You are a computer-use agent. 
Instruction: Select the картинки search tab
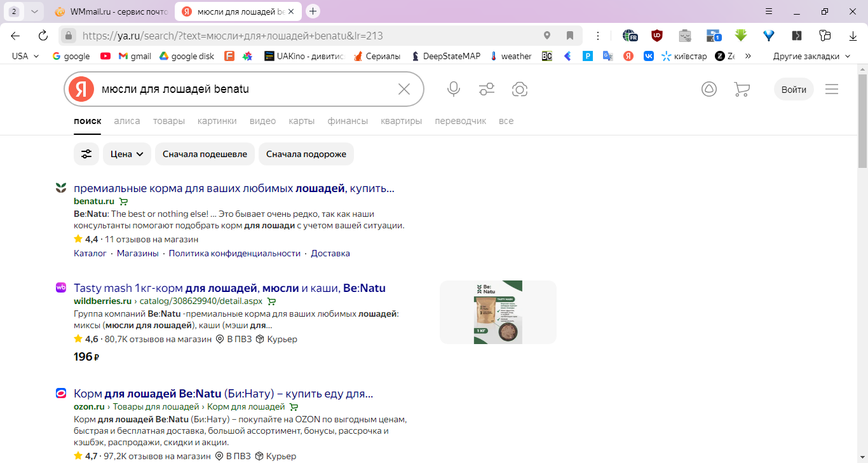217,121
